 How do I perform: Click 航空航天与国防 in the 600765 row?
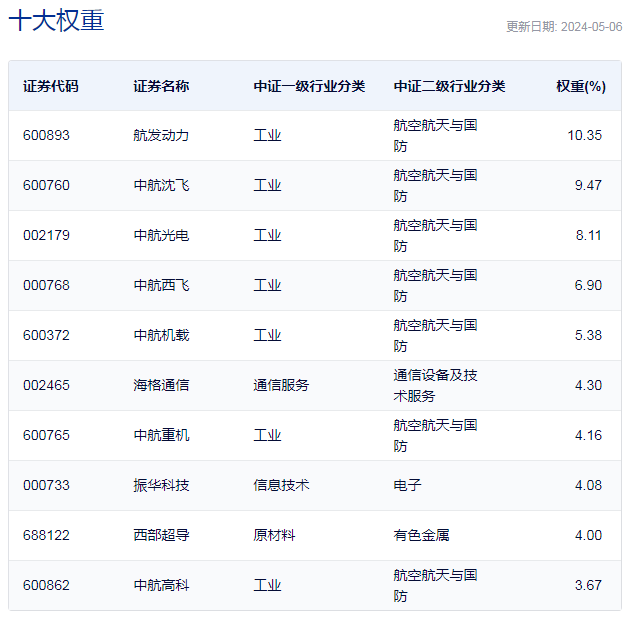(x=435, y=436)
